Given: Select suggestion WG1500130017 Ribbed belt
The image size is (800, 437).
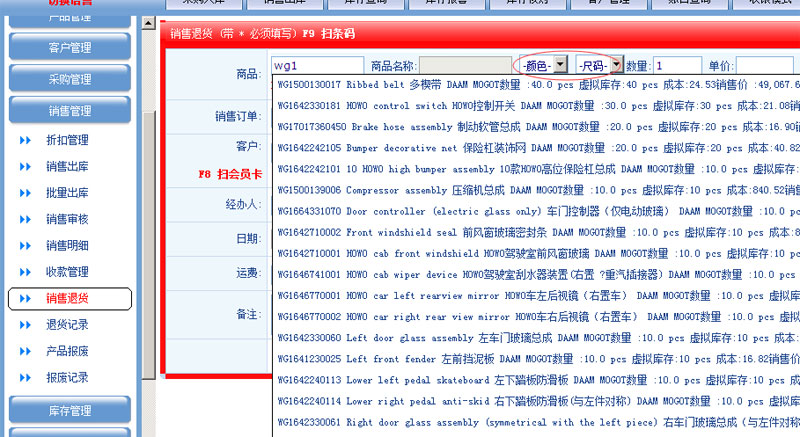Looking at the screenshot, I should point(536,85).
